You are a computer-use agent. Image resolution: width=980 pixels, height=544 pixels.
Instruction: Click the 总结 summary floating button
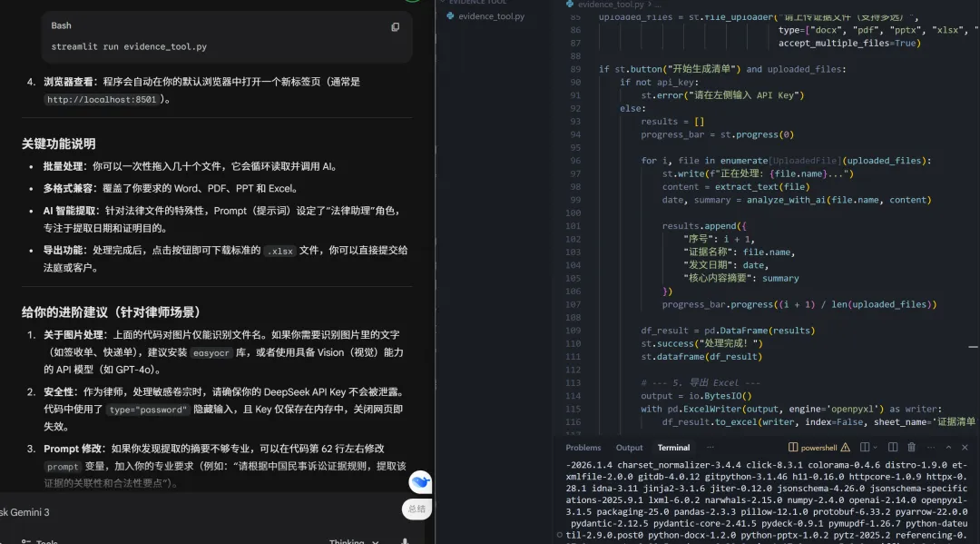(416, 509)
